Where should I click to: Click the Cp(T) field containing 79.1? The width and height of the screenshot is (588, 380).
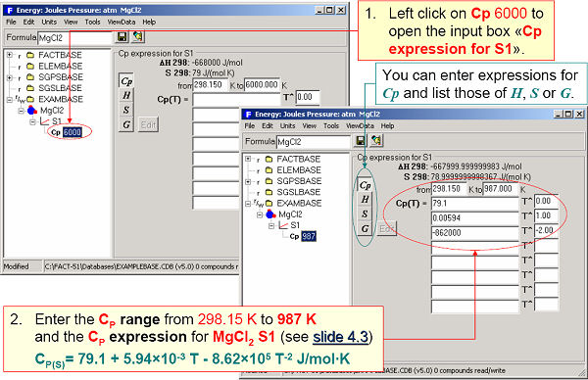[x=475, y=203]
